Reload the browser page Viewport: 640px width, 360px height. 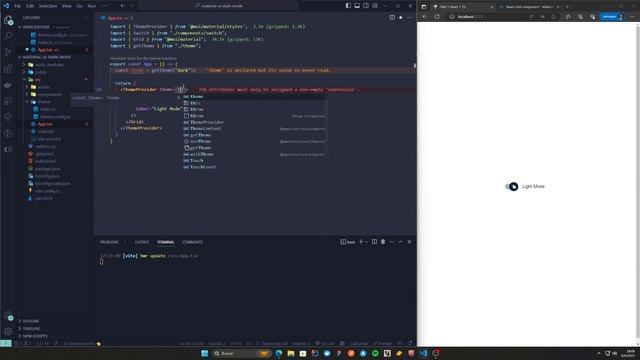(437, 17)
